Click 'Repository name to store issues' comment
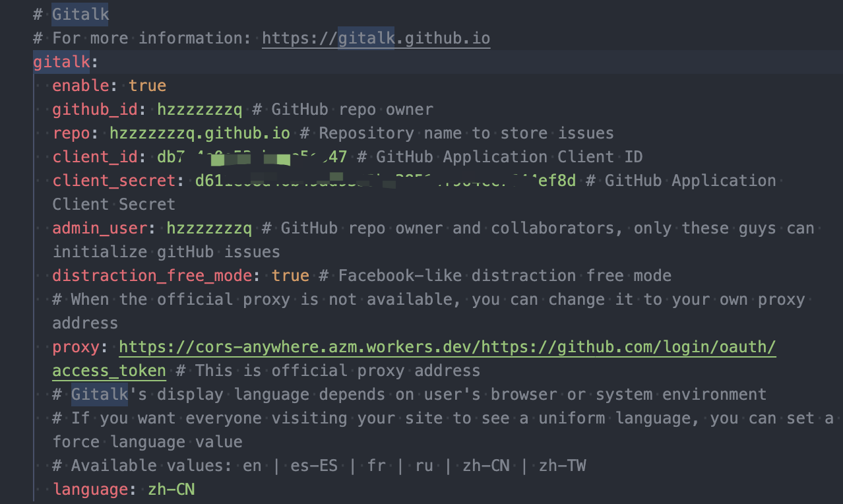Screen dimensions: 843x504 pos(466,133)
